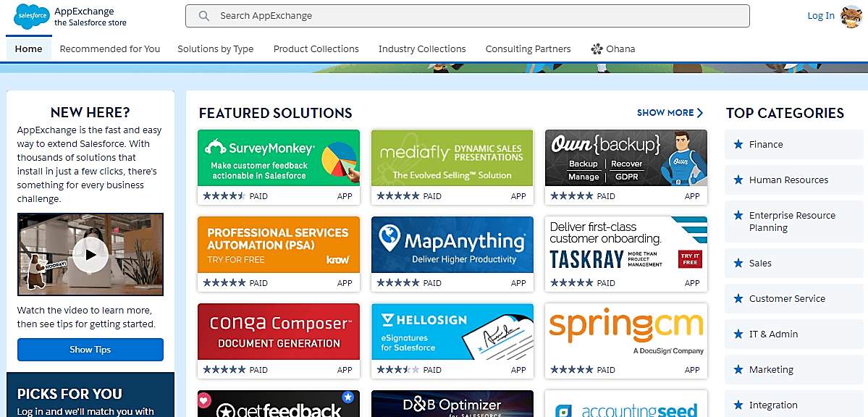The height and width of the screenshot is (417, 868).
Task: Click the star icon beside IT & Admin
Action: pyautogui.click(x=738, y=334)
